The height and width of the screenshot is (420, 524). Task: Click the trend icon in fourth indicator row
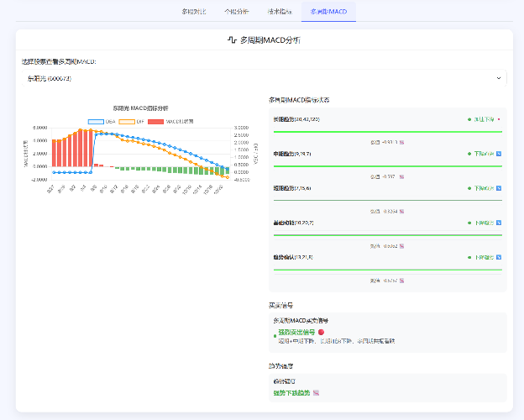point(499,223)
